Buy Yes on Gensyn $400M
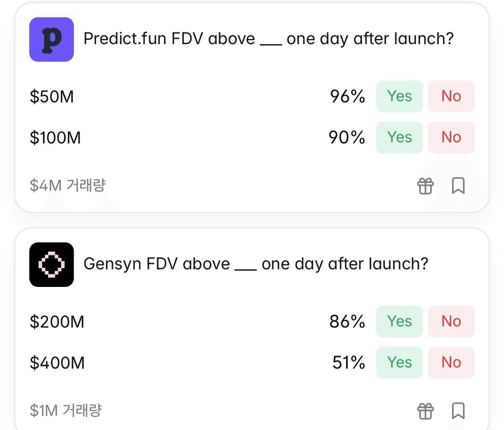Image resolution: width=504 pixels, height=430 pixels. (399, 363)
